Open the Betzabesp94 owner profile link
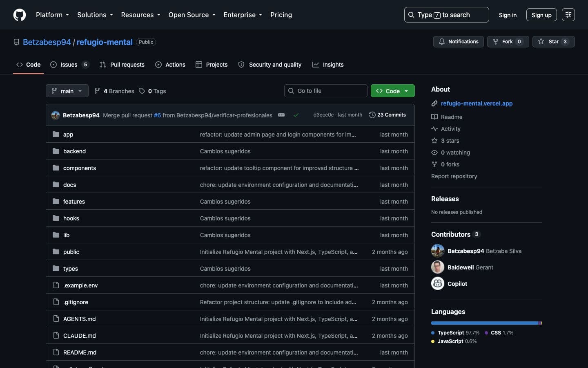Screen dimensions: 588x368 pyautogui.click(x=47, y=42)
